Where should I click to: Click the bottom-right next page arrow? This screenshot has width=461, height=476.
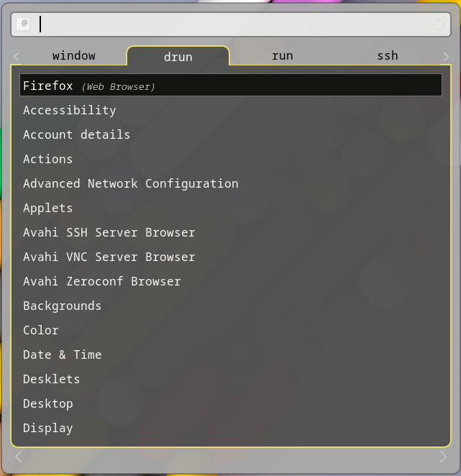click(x=443, y=457)
